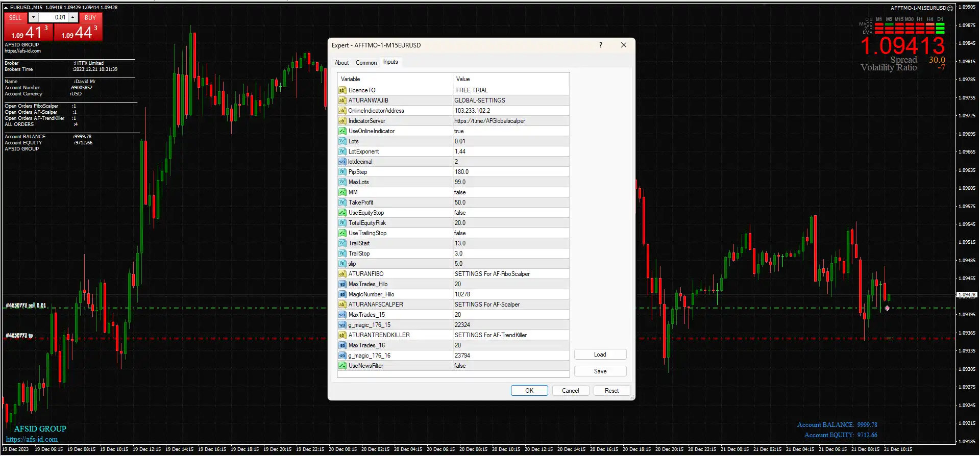Click the Reset button
Viewport: 980px width, 456px height.
611,391
